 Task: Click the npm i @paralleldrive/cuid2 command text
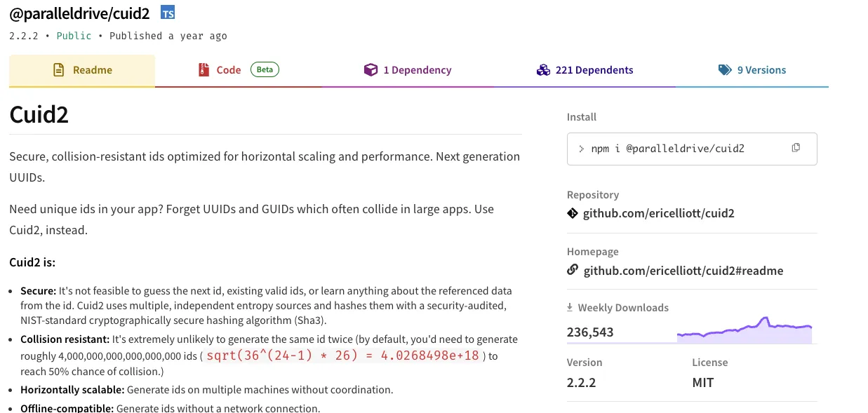tap(667, 149)
